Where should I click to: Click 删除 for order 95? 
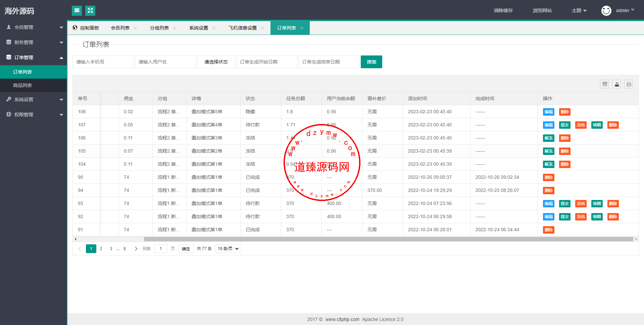(x=549, y=177)
